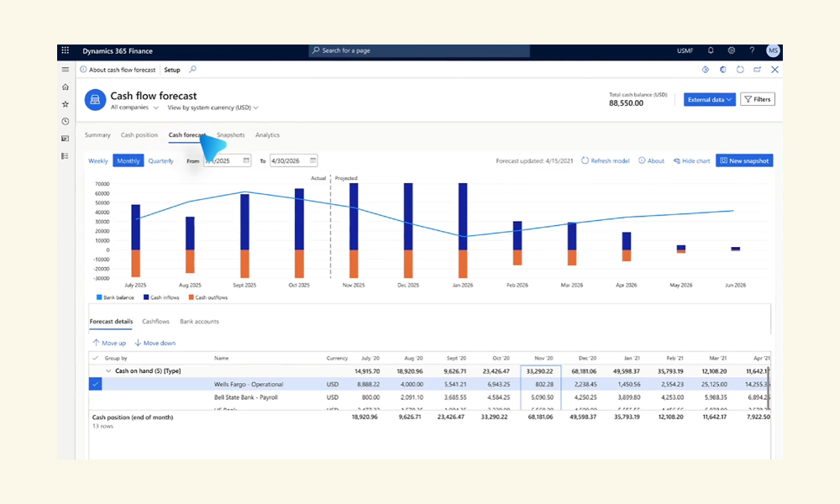Expand View by system currency dropdown

coord(213,108)
